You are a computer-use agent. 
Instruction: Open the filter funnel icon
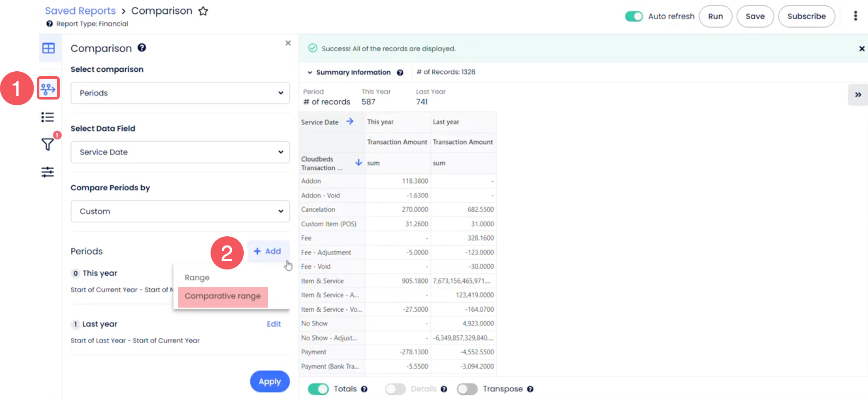[x=48, y=144]
